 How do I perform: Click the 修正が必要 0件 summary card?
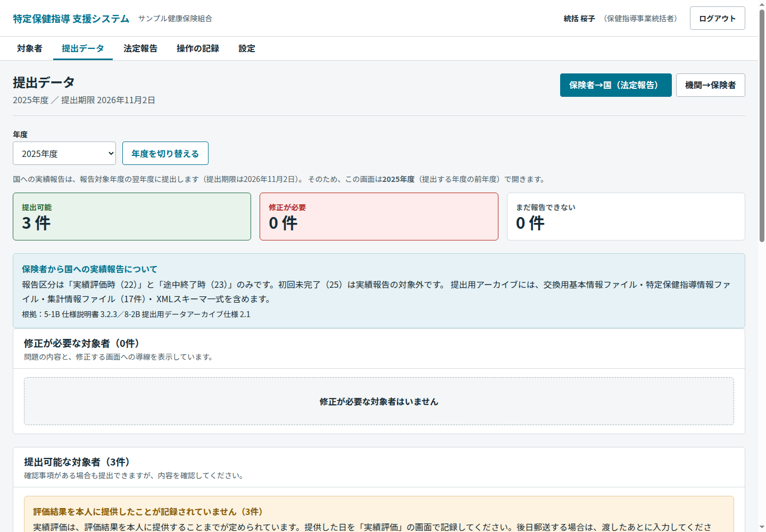point(379,217)
